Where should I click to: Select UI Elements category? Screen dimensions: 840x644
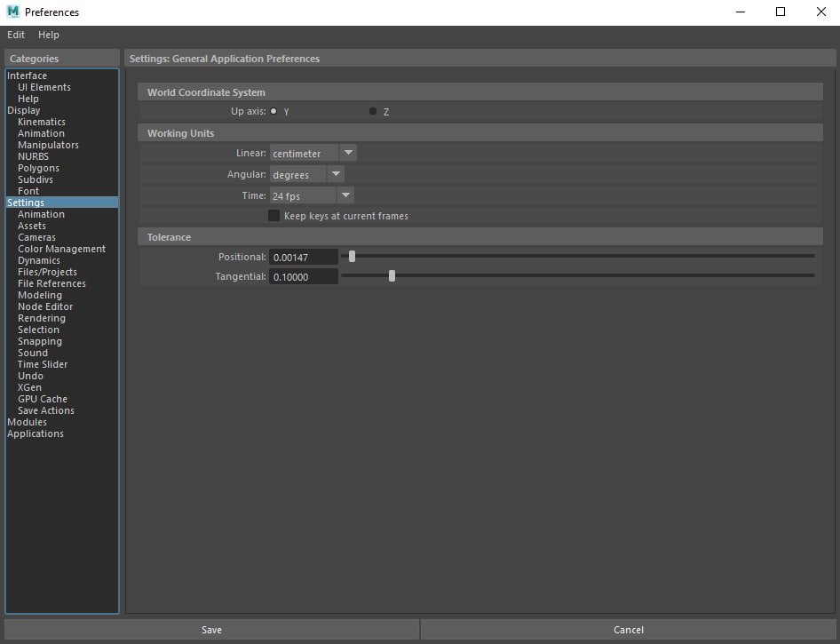pos(44,87)
